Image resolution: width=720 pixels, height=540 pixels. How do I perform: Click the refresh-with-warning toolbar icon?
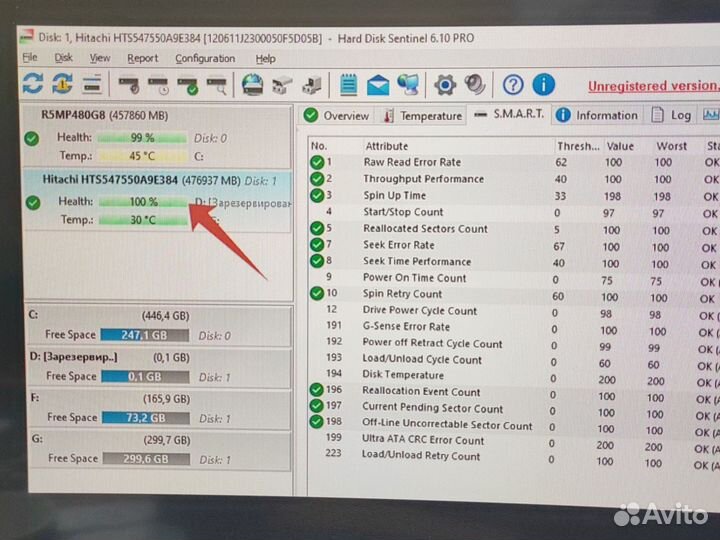(x=62, y=84)
